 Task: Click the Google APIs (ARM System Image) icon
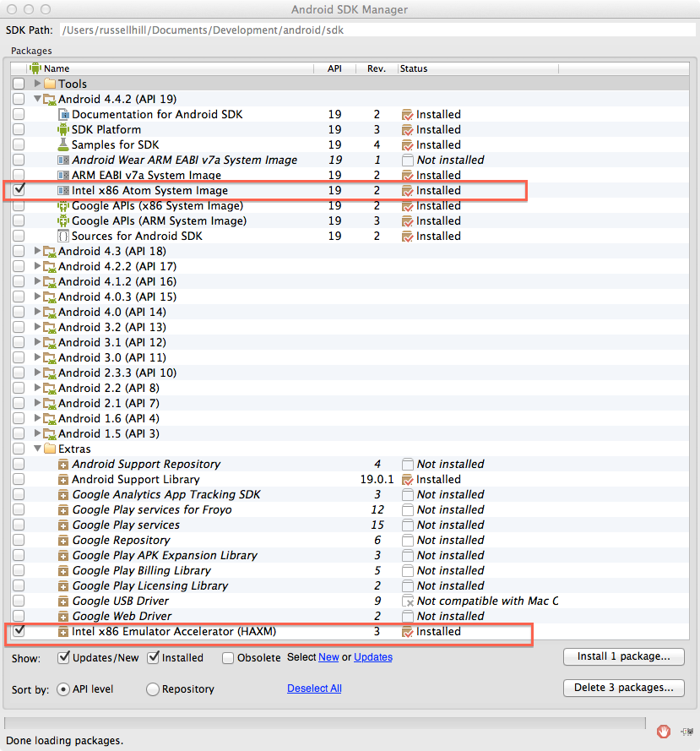coord(63,220)
